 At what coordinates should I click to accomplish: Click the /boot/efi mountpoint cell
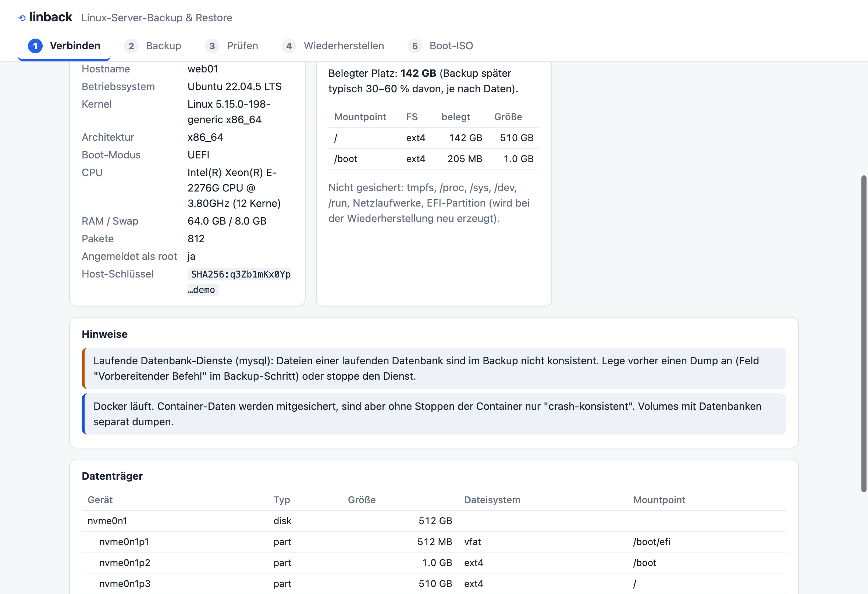651,542
